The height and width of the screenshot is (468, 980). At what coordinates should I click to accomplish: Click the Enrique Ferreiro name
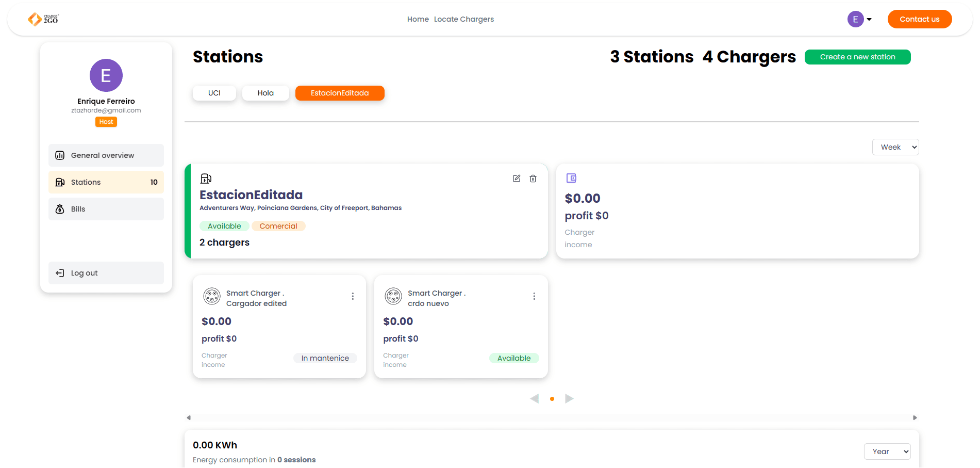point(106,101)
